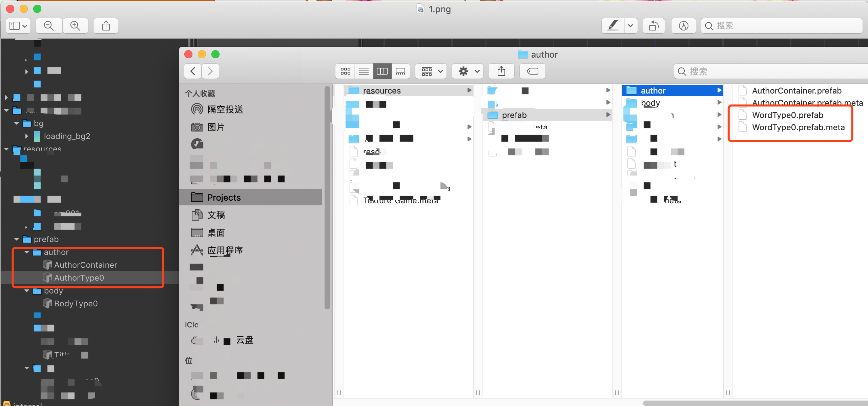
Task: Click the markup toolbox circle icon
Action: 683,26
